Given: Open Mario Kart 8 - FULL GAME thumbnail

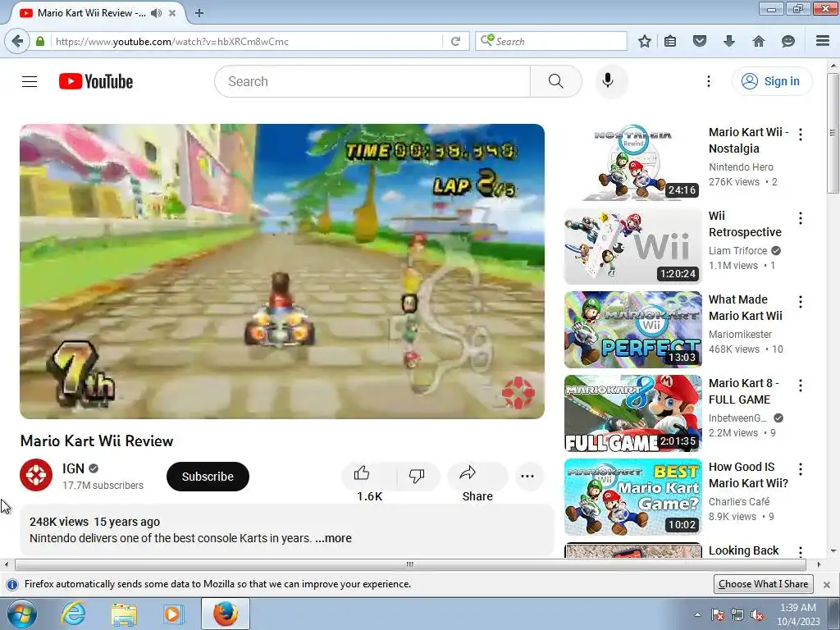Looking at the screenshot, I should 632,413.
